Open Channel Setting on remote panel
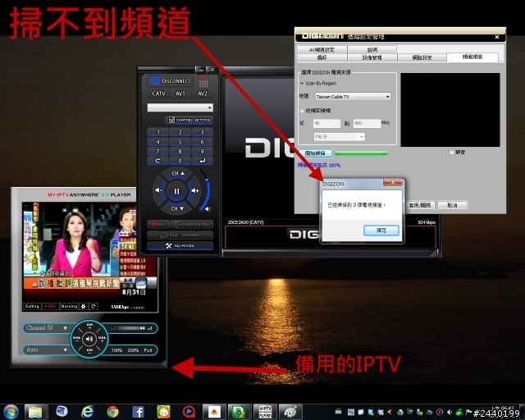 (189, 120)
